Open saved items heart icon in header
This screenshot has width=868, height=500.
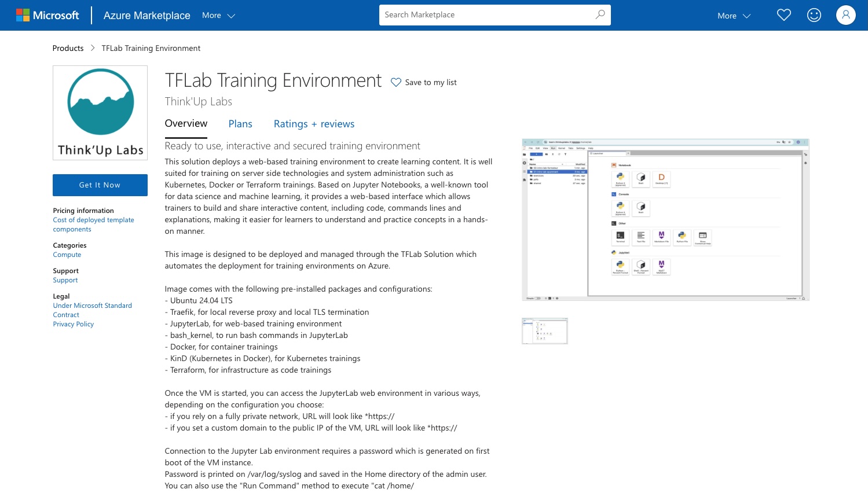click(783, 16)
